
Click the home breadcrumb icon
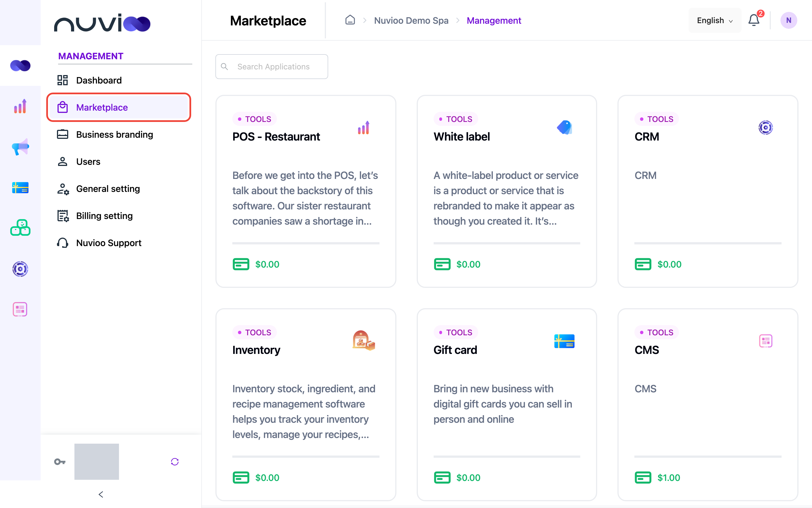coord(350,20)
